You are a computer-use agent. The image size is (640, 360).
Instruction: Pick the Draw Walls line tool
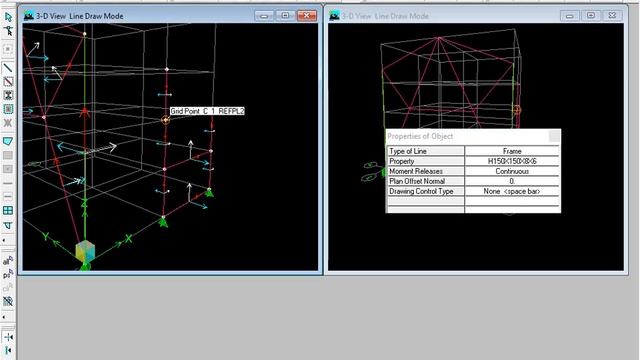pos(8,183)
